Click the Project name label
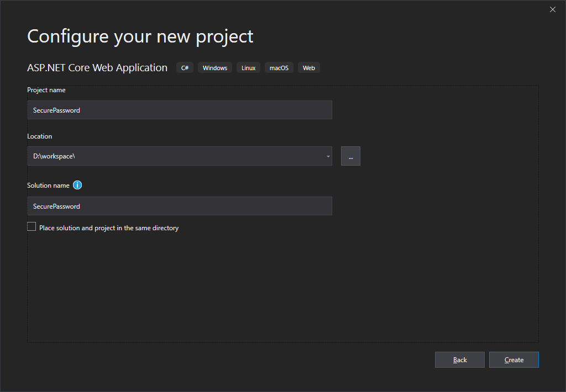Screen dimensions: 566x392 [x=46, y=90]
